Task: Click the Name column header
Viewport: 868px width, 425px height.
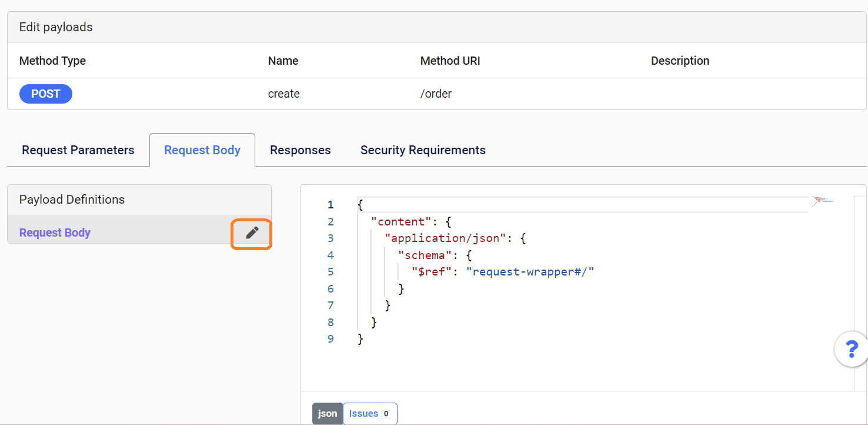Action: pos(283,61)
